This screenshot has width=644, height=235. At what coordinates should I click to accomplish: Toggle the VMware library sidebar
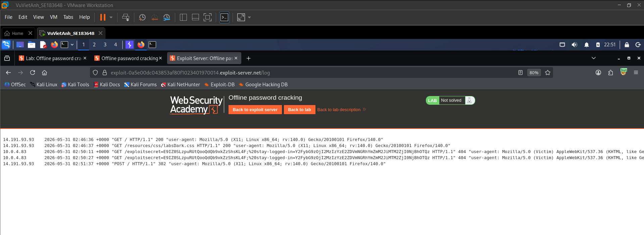183,17
